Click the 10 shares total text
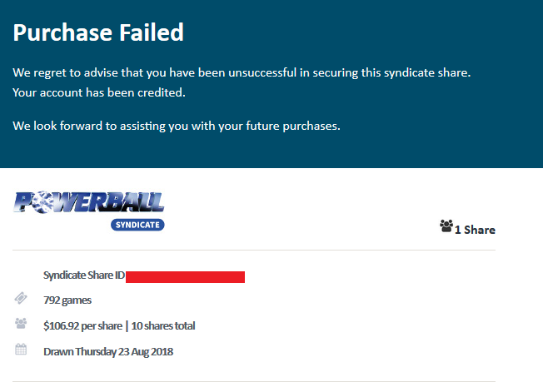 (163, 325)
